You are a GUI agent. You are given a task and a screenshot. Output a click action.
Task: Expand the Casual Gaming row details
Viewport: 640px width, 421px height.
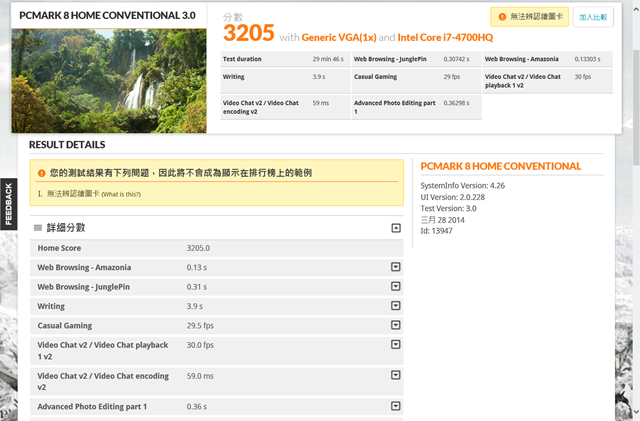pyautogui.click(x=396, y=325)
